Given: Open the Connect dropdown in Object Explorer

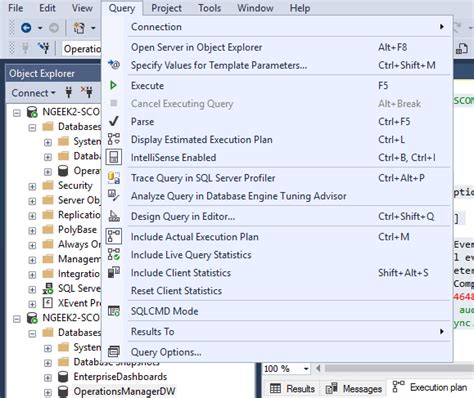Looking at the screenshot, I should pyautogui.click(x=33, y=93).
